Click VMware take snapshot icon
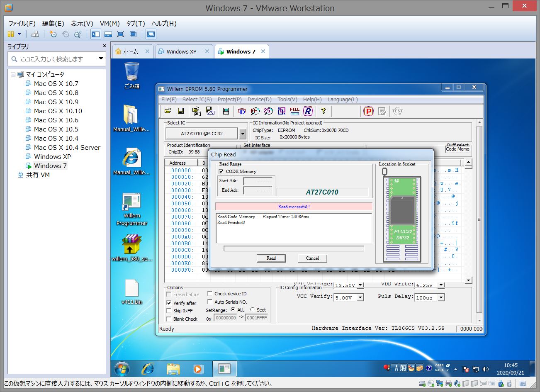Screen dimensions: 540x392 [53, 34]
